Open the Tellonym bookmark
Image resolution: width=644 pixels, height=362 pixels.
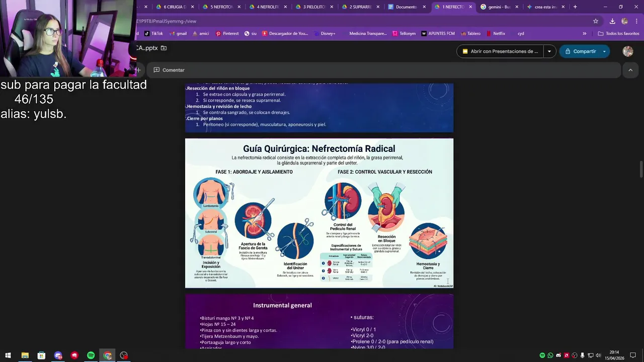coord(404,34)
